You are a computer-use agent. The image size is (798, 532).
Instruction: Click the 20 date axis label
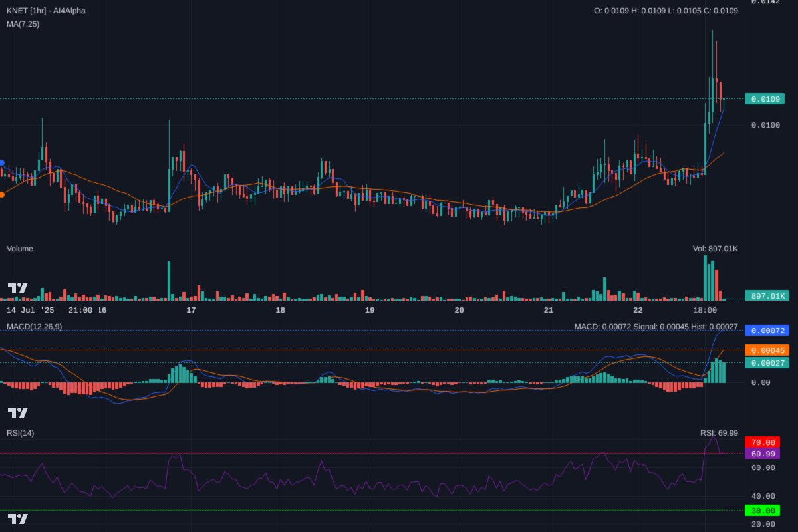(x=458, y=310)
